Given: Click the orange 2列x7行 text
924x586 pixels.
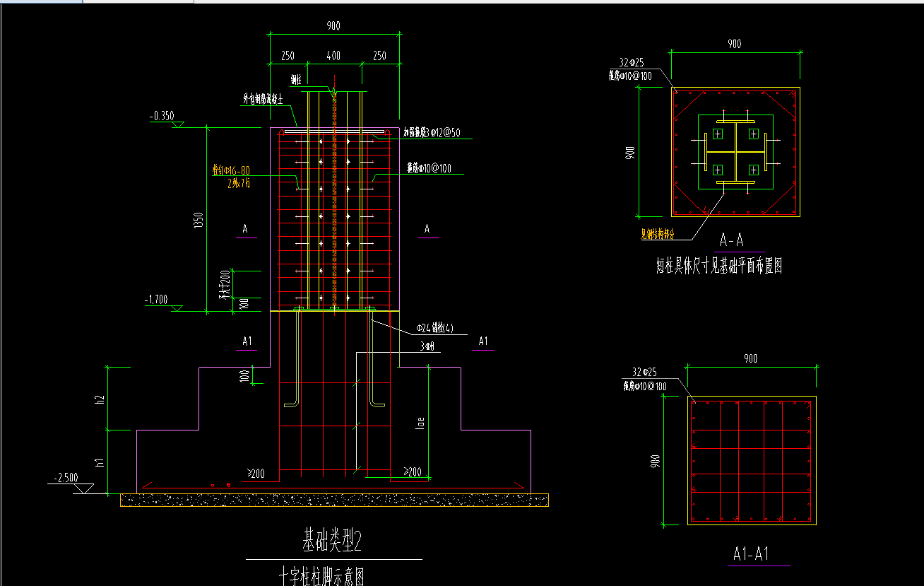Looking at the screenshot, I should pos(239,182).
